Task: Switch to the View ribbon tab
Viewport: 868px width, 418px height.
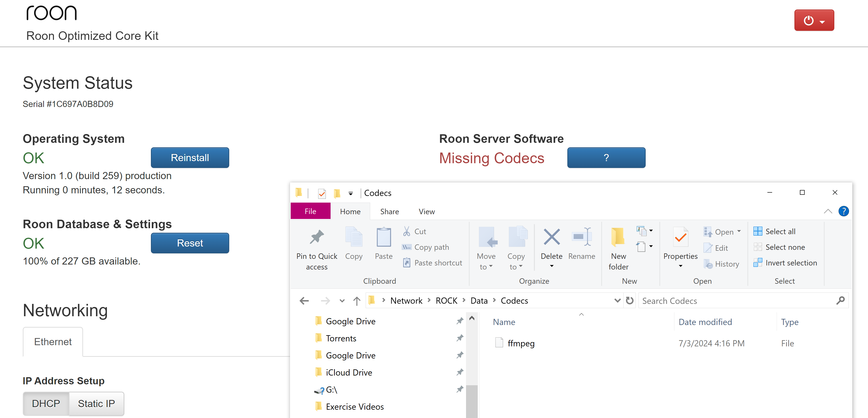Action: 427,211
